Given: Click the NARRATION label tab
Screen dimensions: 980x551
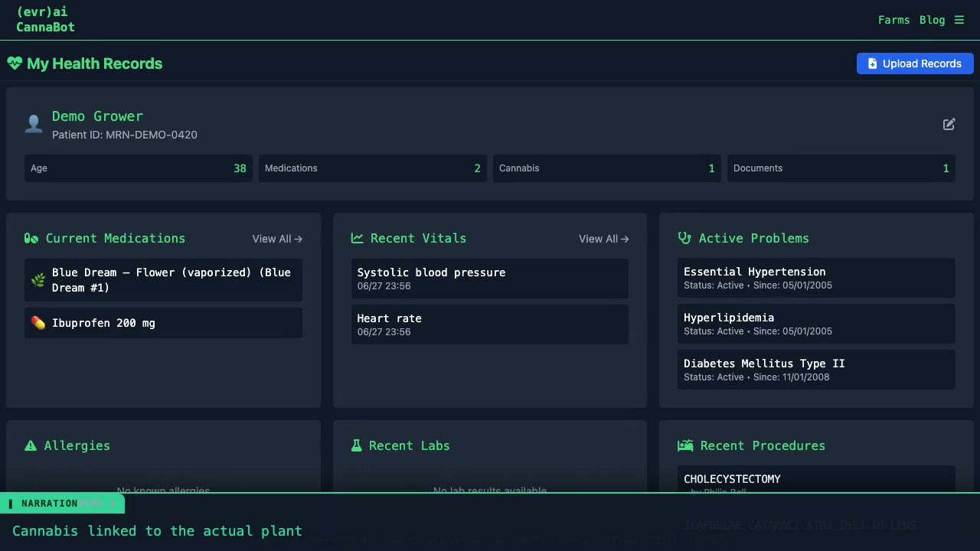Looking at the screenshot, I should tap(62, 504).
